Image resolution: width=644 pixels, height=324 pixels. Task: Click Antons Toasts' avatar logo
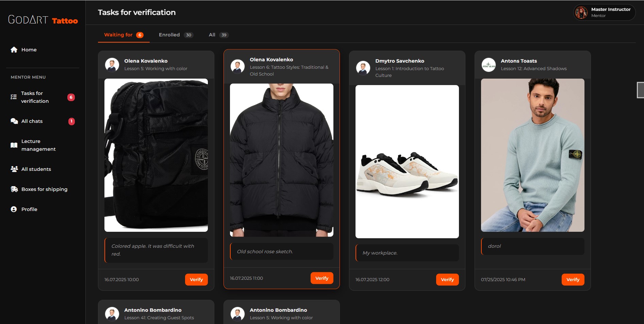(489, 65)
